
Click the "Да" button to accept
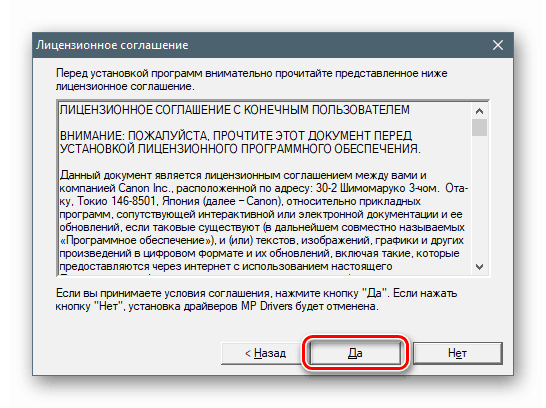(355, 353)
